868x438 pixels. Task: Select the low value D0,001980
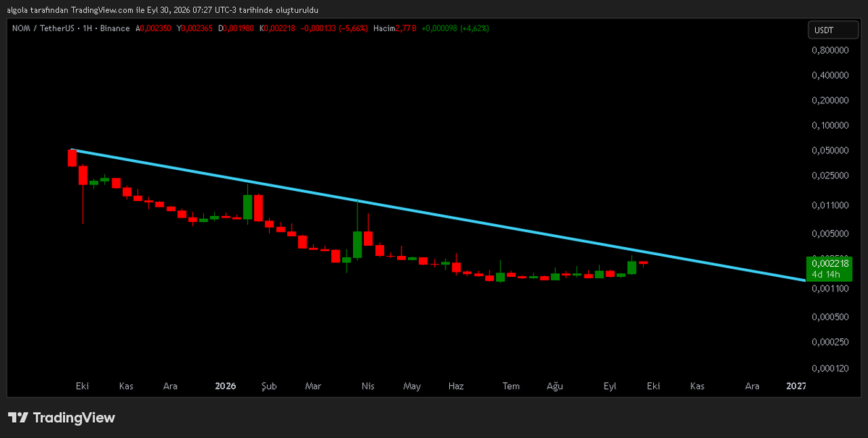[x=237, y=28]
